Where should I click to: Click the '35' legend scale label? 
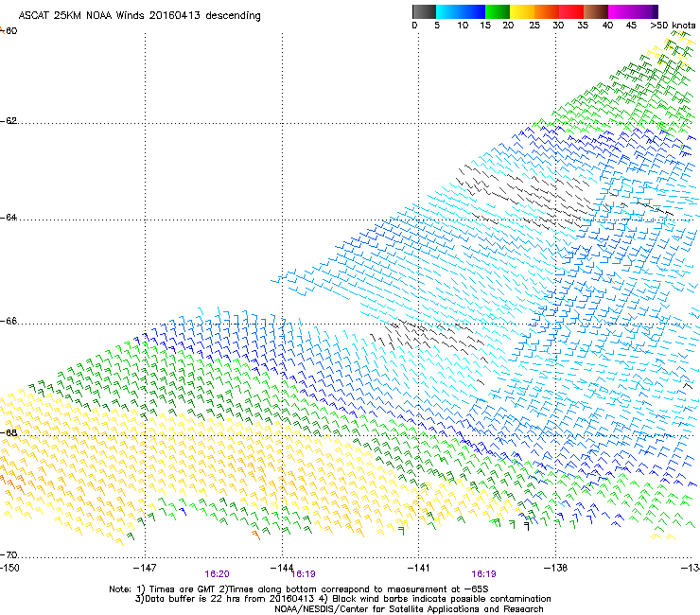pyautogui.click(x=583, y=26)
